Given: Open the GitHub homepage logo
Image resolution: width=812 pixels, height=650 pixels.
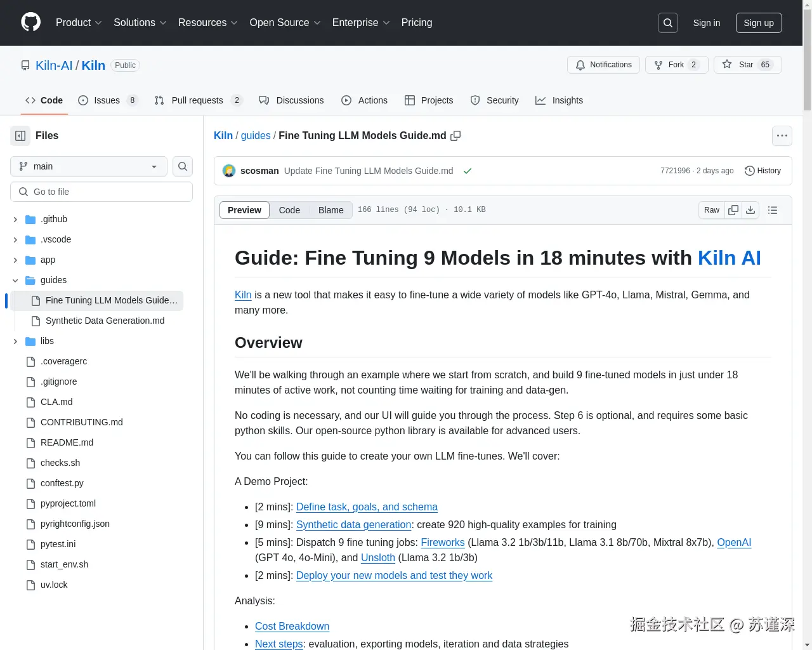Looking at the screenshot, I should pos(30,22).
